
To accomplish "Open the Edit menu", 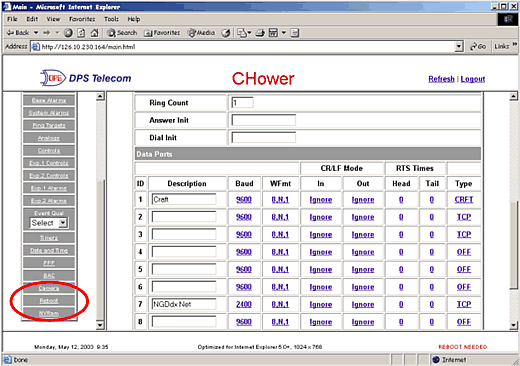I will (32, 19).
